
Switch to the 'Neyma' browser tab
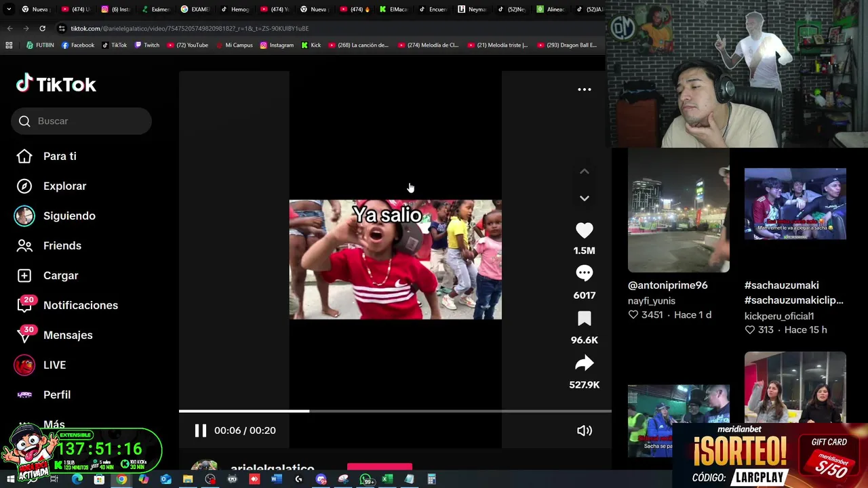(473, 9)
